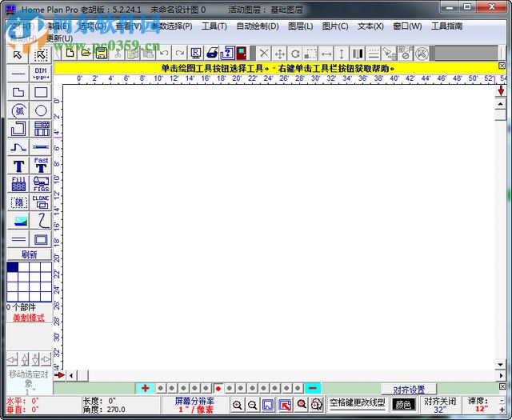The image size is (512, 420).
Task: Open the 颜色 color swatch
Action: (403, 405)
